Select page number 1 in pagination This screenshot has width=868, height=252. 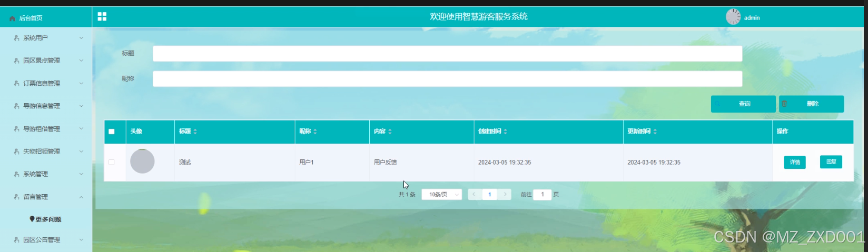pos(489,194)
